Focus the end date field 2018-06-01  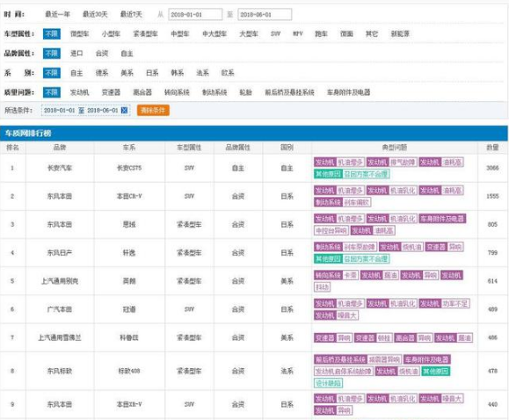coord(265,15)
